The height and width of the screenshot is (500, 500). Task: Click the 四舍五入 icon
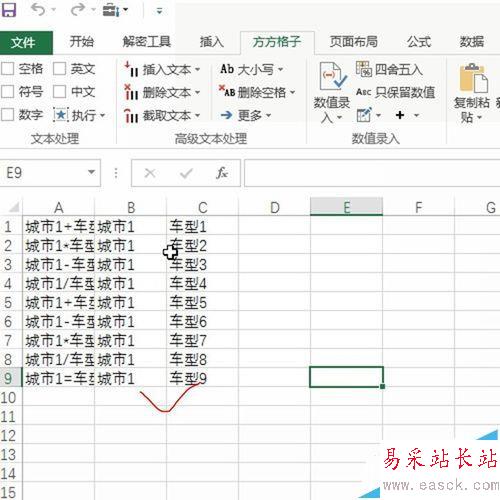tap(363, 69)
